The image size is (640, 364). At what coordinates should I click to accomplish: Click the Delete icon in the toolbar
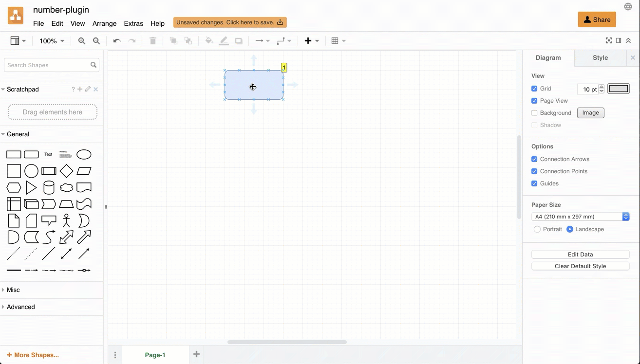[152, 41]
